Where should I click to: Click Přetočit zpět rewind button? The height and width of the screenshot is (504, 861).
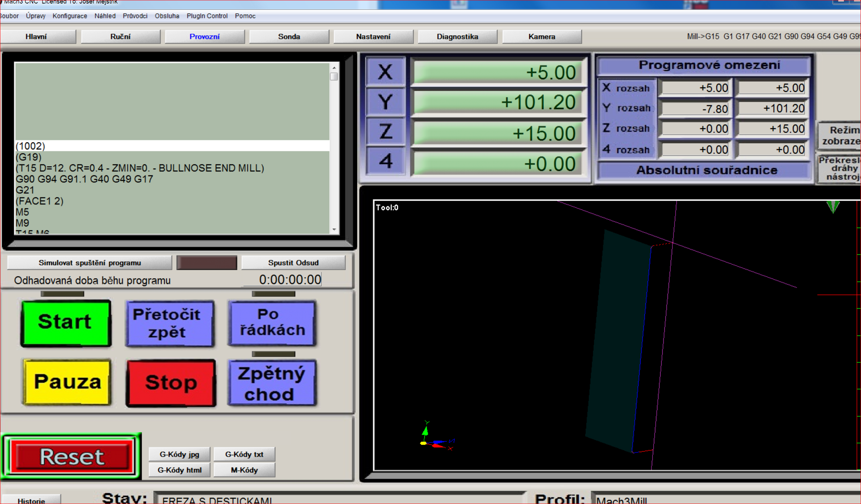click(169, 323)
